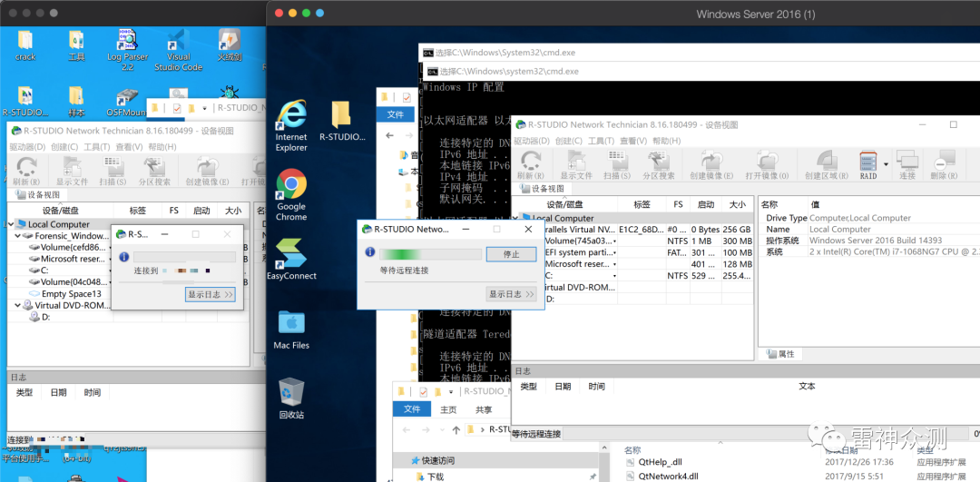Click progress bar in 等待远程连接 dialog
The image size is (980, 482).
[430, 253]
